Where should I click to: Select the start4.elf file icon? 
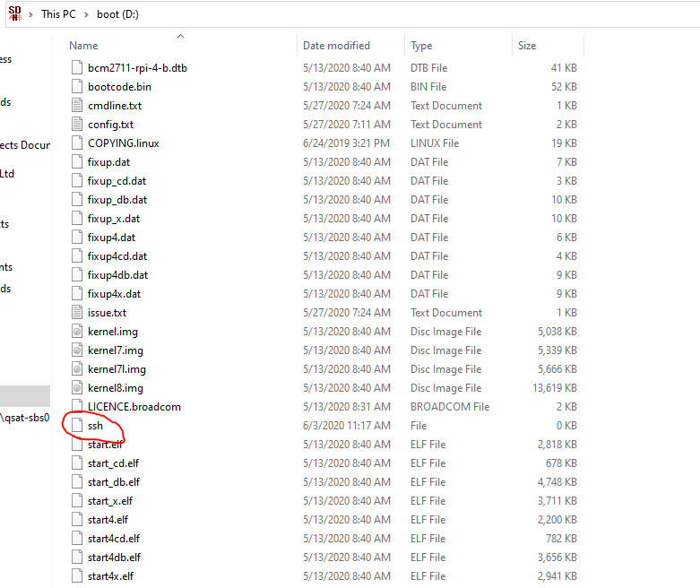click(x=77, y=520)
